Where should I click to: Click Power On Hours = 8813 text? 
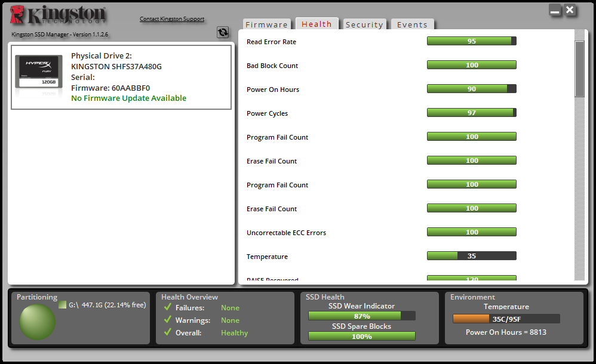tap(506, 332)
